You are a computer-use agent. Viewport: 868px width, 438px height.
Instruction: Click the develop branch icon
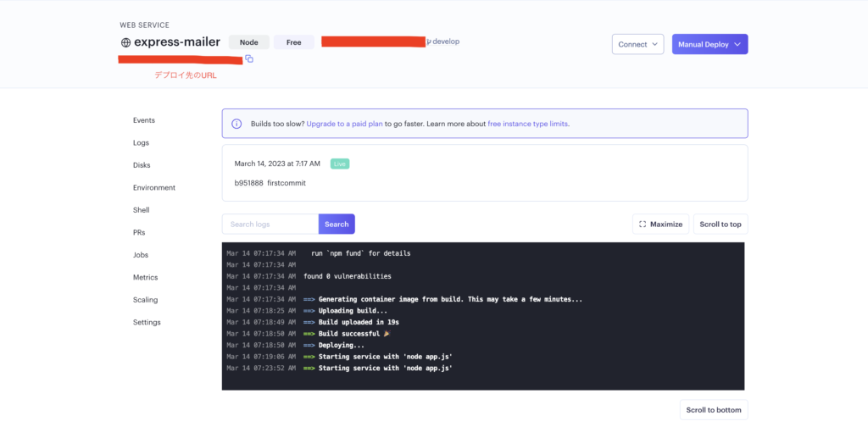coord(429,42)
